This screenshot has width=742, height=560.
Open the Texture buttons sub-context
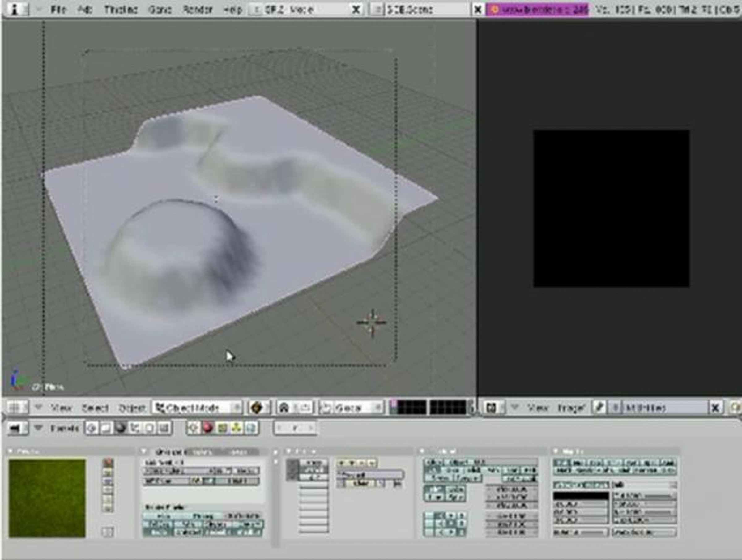pos(222,428)
